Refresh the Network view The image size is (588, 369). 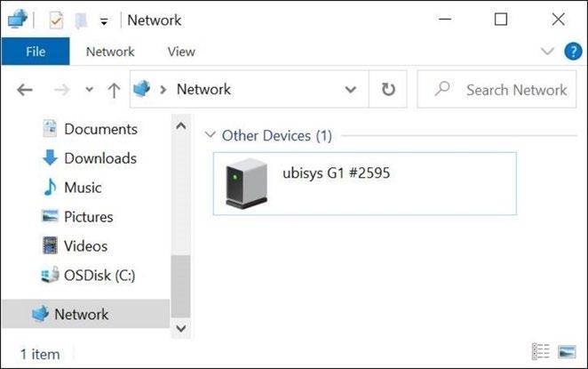coord(388,89)
